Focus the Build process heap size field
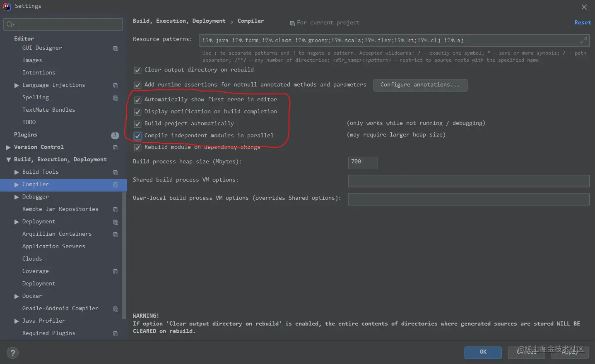Viewport: 595px width, 364px height. click(363, 163)
